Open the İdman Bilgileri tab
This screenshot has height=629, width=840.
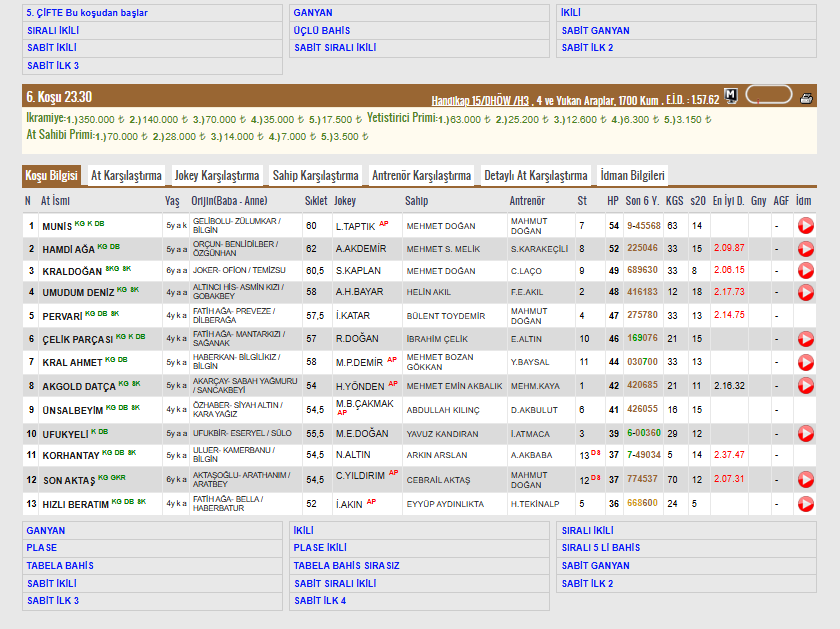[x=633, y=175]
